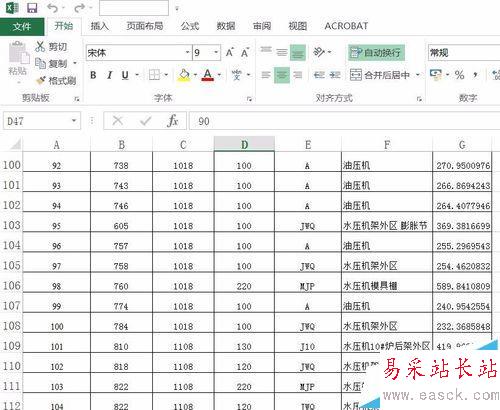Switch to Data (数据) tab
The width and height of the screenshot is (500, 410).
pyautogui.click(x=226, y=26)
